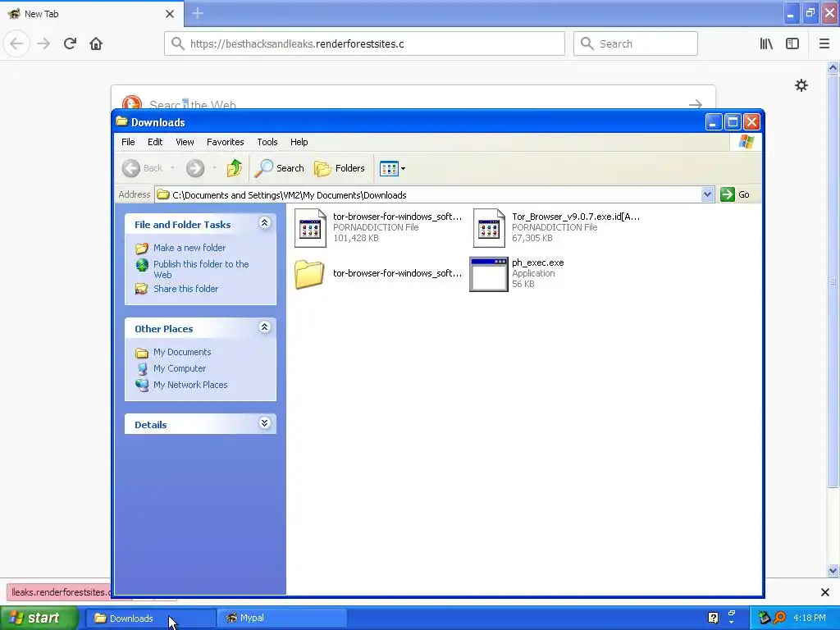
Task: Expand the Address bar path dropdown
Action: pyautogui.click(x=707, y=194)
